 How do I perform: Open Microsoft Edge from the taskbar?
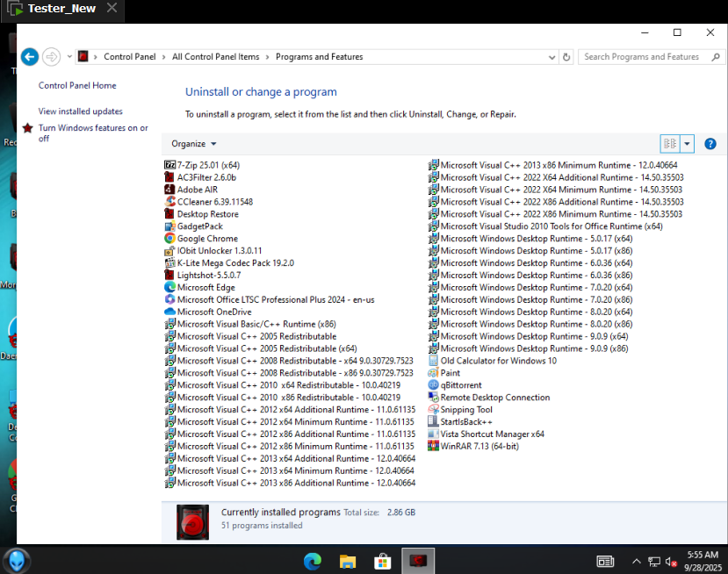click(x=313, y=562)
